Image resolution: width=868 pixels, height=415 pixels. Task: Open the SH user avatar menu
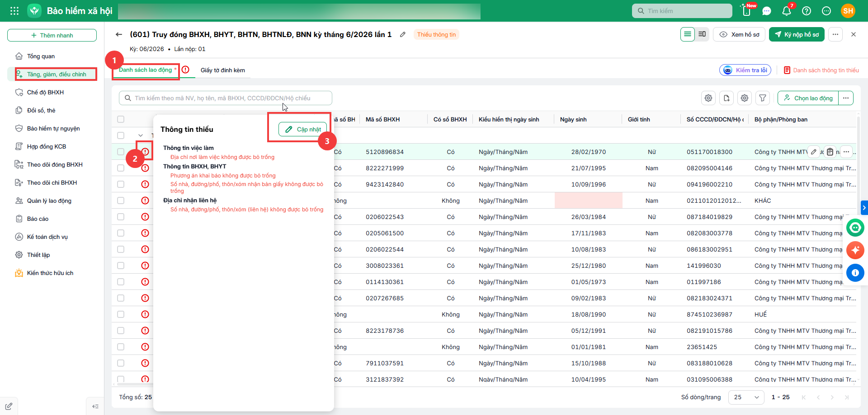pos(848,11)
